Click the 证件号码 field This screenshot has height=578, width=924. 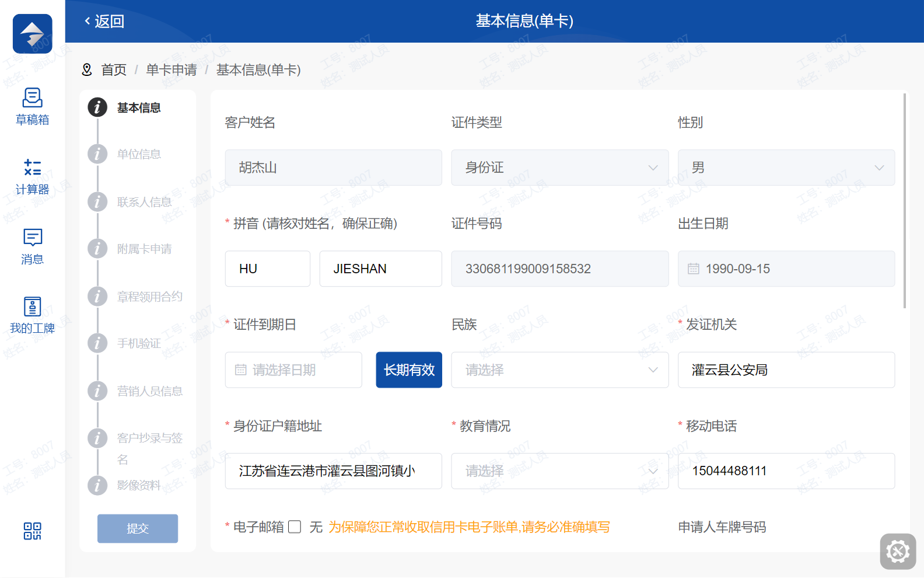pos(560,269)
